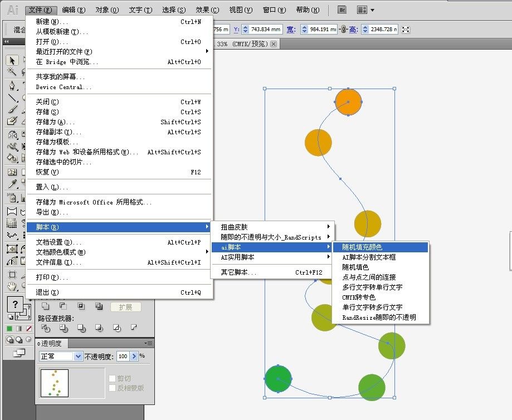This screenshot has height=420, width=512.
Task: Click fifth icon under 路径查找器 label
Action: point(116,328)
